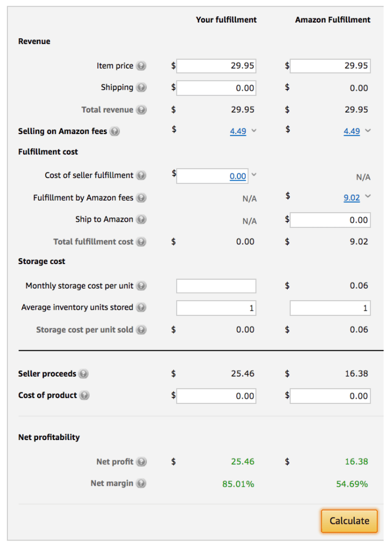This screenshot has height=549, width=392.
Task: Expand the Cost of seller fulfillment chevron
Action: (254, 174)
